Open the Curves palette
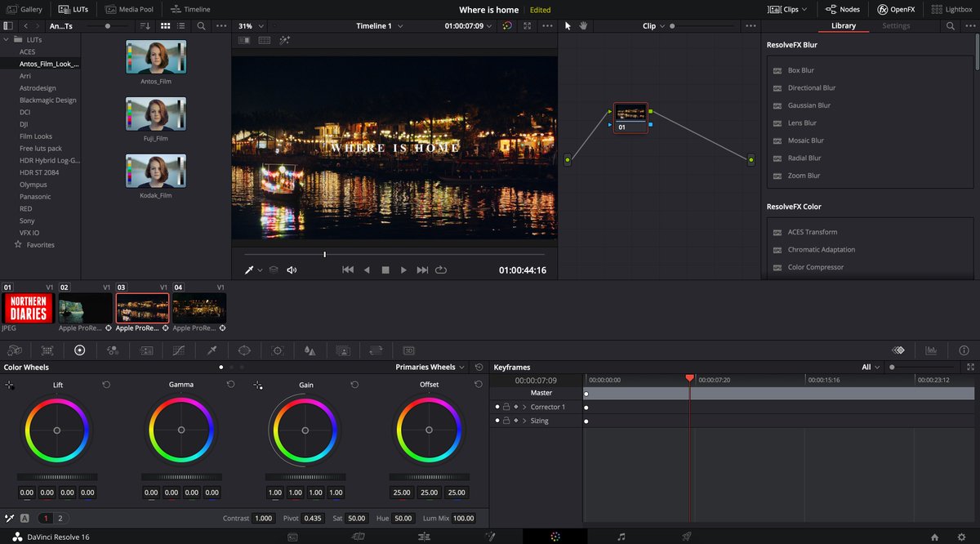 pos(179,350)
